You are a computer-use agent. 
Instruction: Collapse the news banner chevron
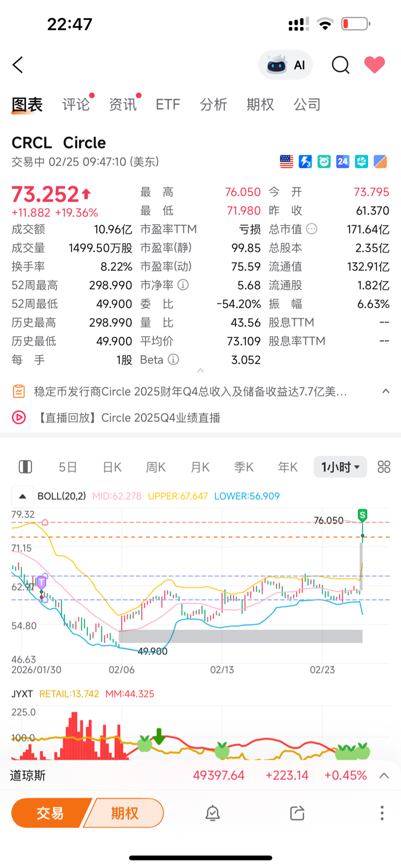(x=386, y=391)
